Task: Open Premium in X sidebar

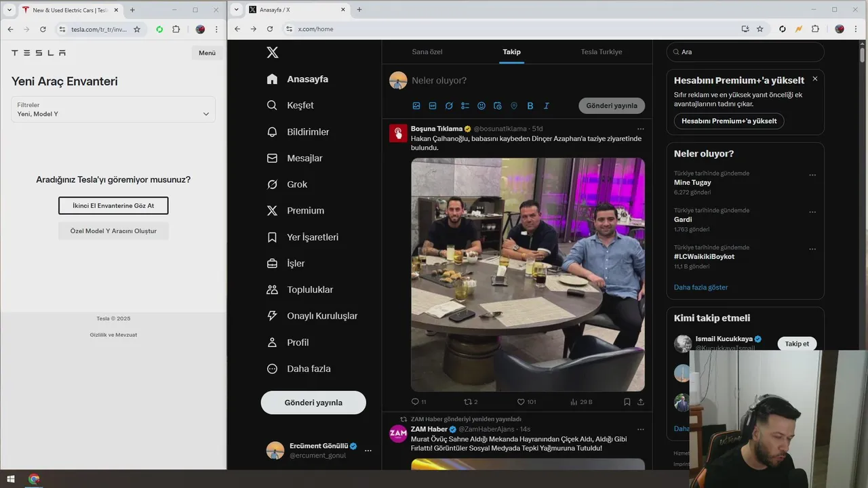Action: (x=295, y=211)
